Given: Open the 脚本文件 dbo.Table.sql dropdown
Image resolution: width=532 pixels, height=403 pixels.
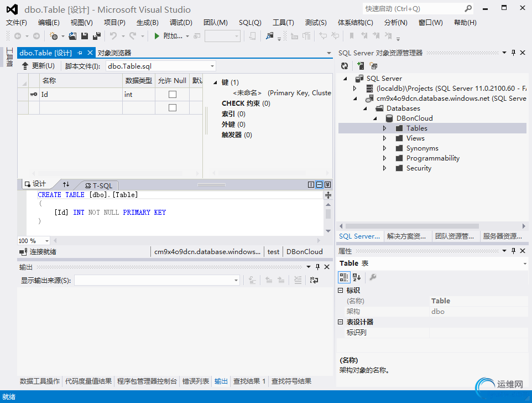Looking at the screenshot, I should click(x=212, y=66).
